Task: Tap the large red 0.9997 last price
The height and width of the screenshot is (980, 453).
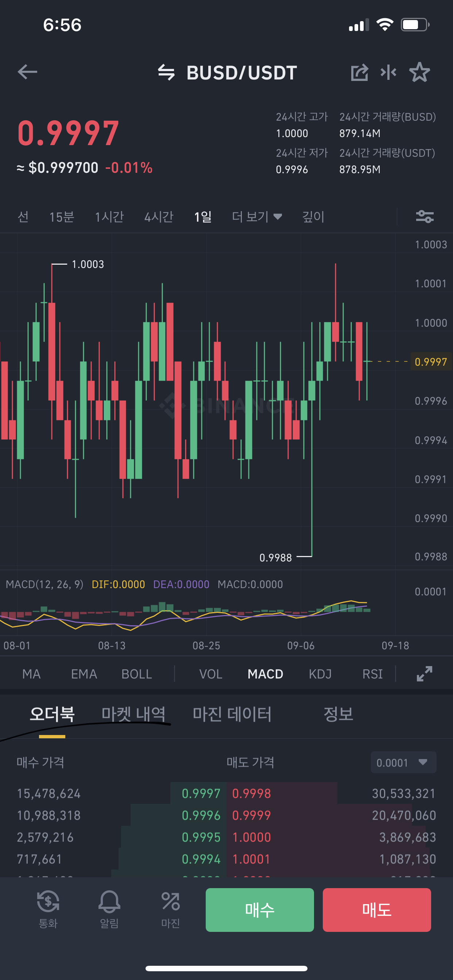Action: pyautogui.click(x=69, y=133)
